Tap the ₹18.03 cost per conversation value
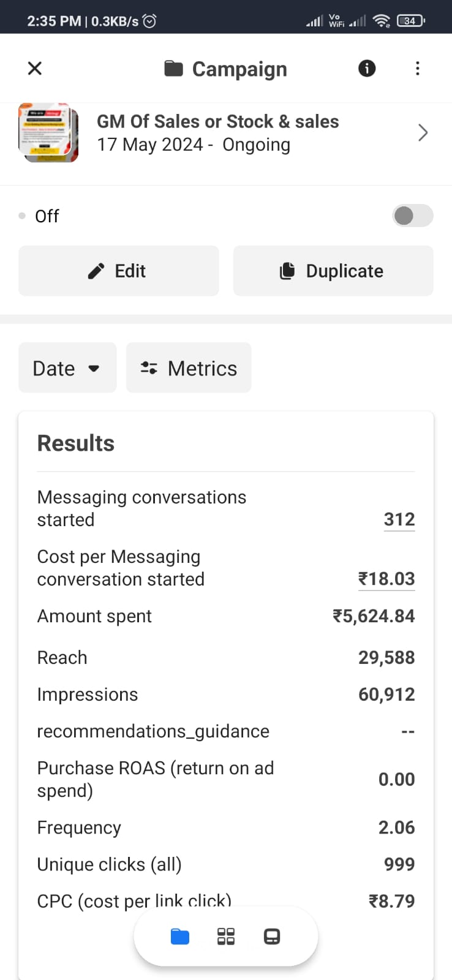This screenshot has width=452, height=980. [386, 579]
